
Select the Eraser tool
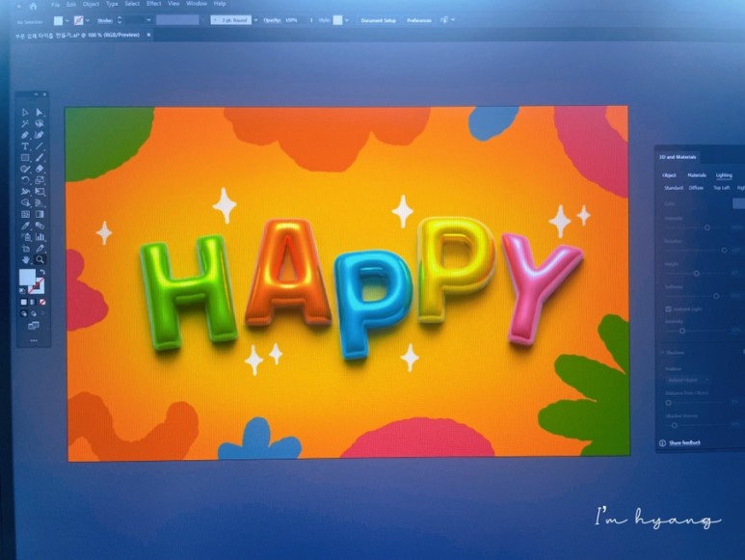coord(40,169)
